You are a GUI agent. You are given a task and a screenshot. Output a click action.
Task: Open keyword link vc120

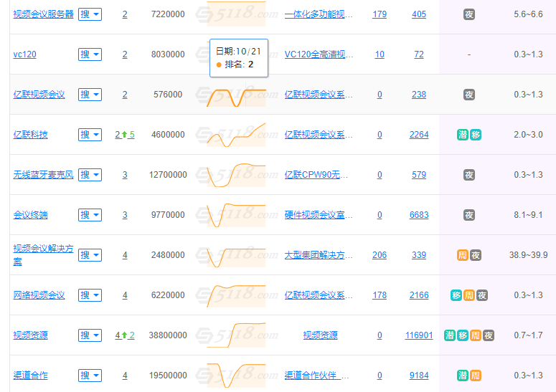25,54
